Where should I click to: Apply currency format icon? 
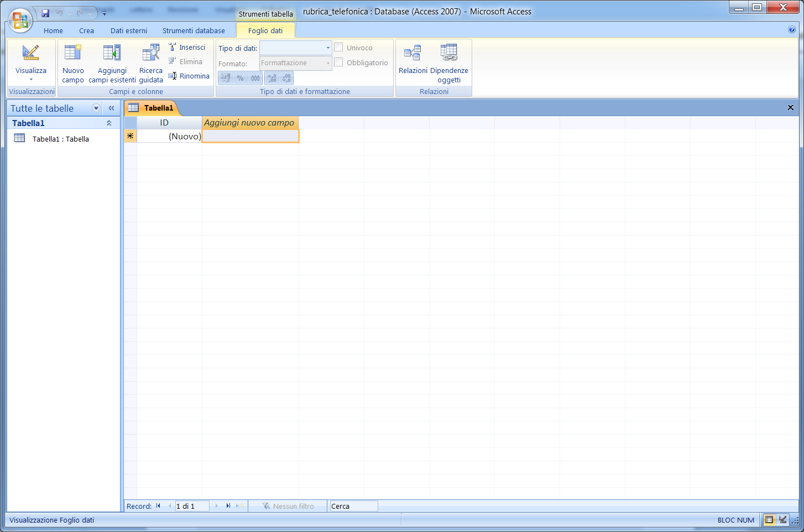(226, 78)
